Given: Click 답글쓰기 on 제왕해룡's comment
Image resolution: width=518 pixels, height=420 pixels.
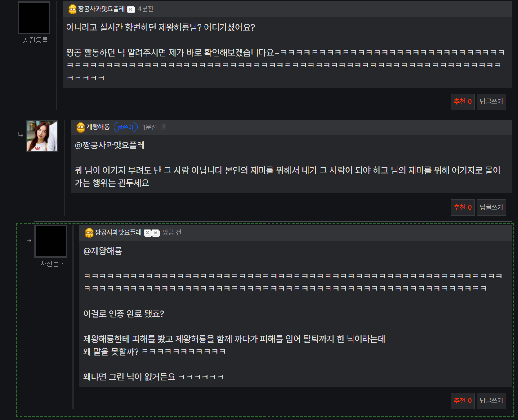Looking at the screenshot, I should (491, 207).
